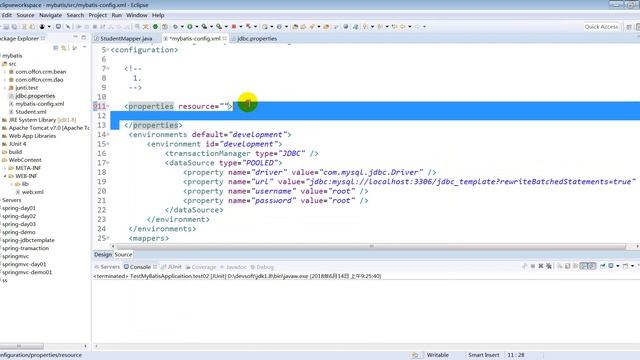Click the green Run button icon
640x360 pixels.
tap(190, 27)
